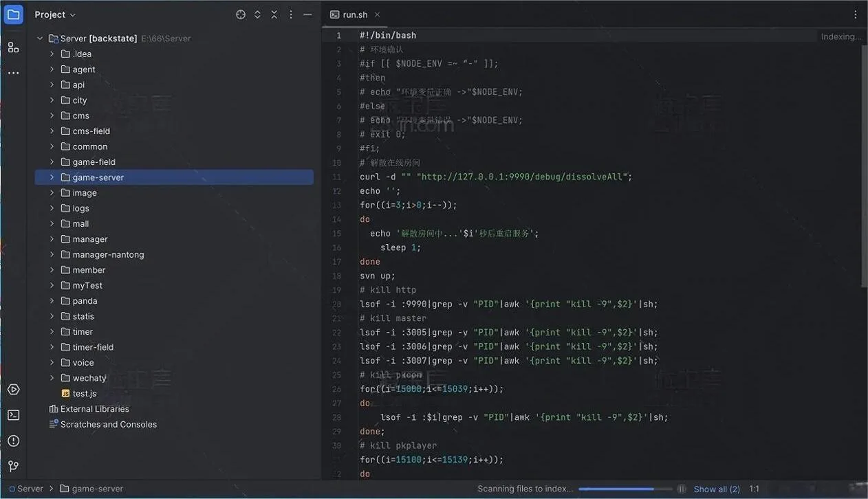This screenshot has width=868, height=499.
Task: Click line number 11 in the gutter
Action: pyautogui.click(x=337, y=177)
